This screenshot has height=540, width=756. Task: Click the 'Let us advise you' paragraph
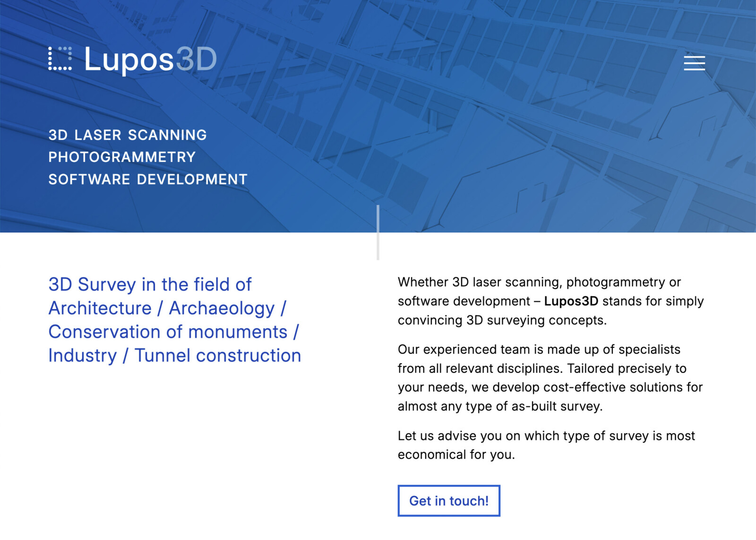click(546, 445)
